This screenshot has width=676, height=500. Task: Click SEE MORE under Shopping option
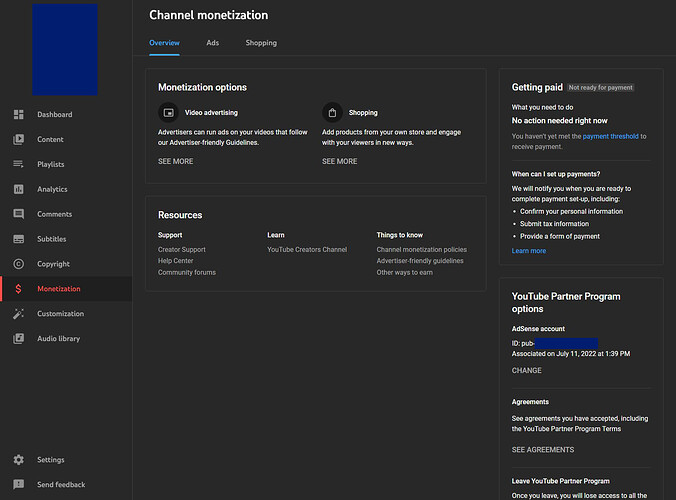[340, 161]
